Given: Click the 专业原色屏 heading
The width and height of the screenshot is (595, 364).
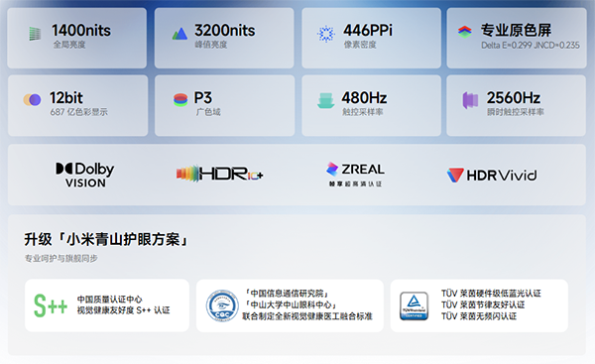Looking at the screenshot, I should (x=516, y=31).
